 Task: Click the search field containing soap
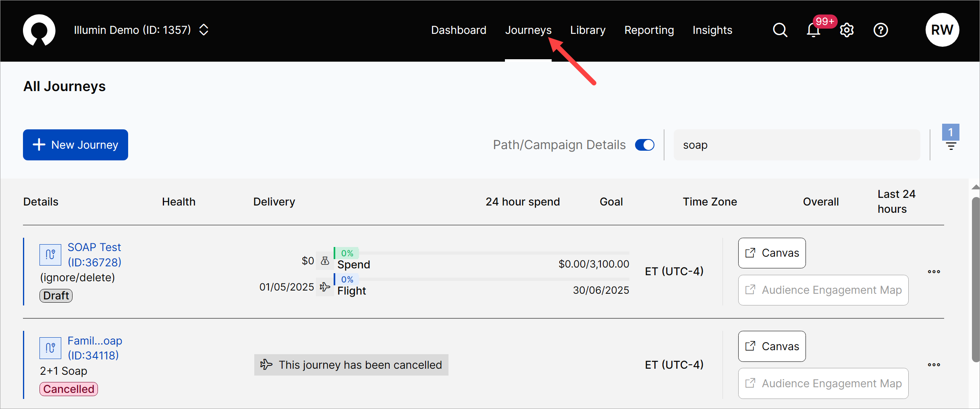(796, 145)
